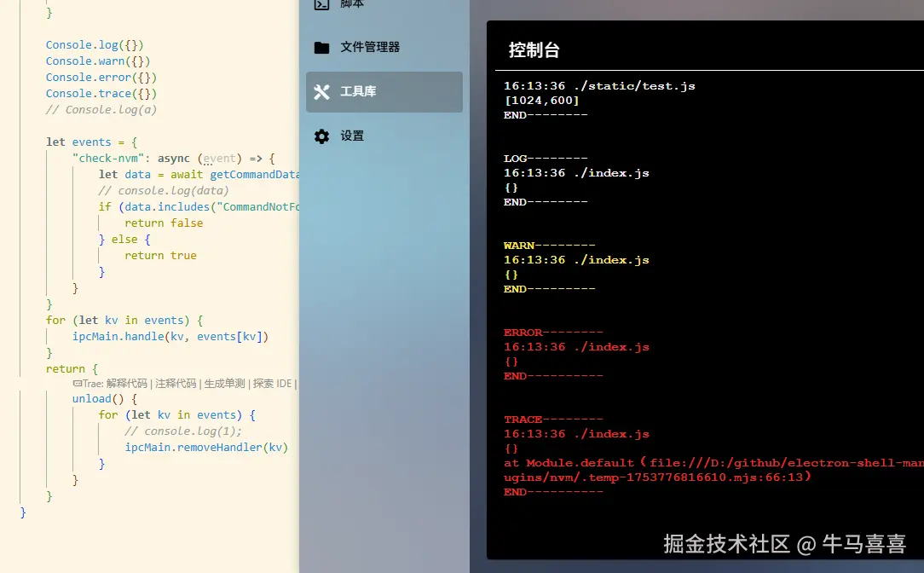Open the 设置 gear icon
924x573 pixels.
[323, 136]
